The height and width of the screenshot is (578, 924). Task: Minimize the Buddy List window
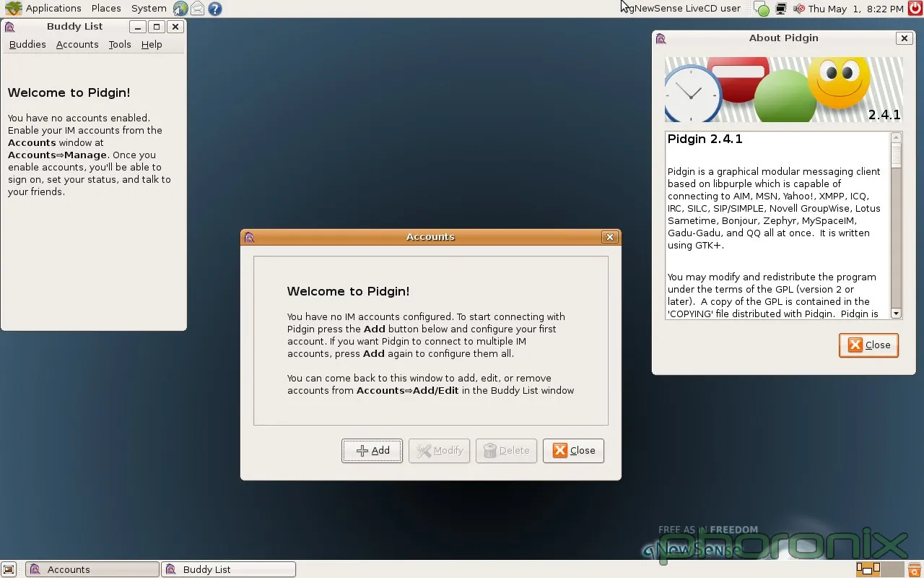point(138,27)
